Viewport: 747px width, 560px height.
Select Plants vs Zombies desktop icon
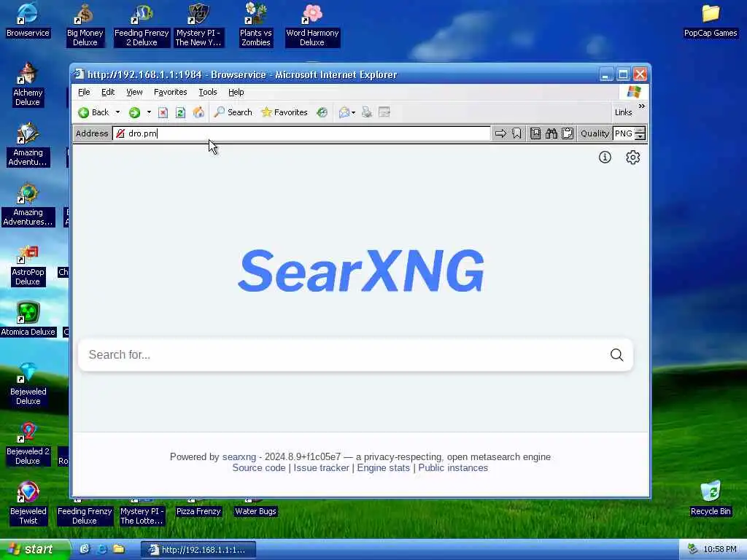(256, 26)
